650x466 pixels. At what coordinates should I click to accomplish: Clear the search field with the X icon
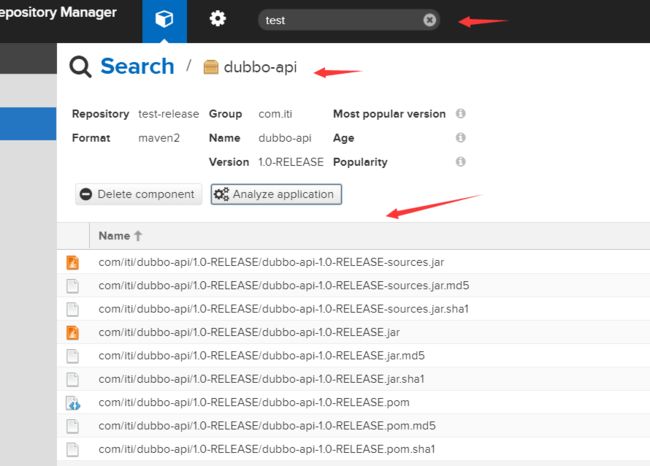tap(429, 20)
